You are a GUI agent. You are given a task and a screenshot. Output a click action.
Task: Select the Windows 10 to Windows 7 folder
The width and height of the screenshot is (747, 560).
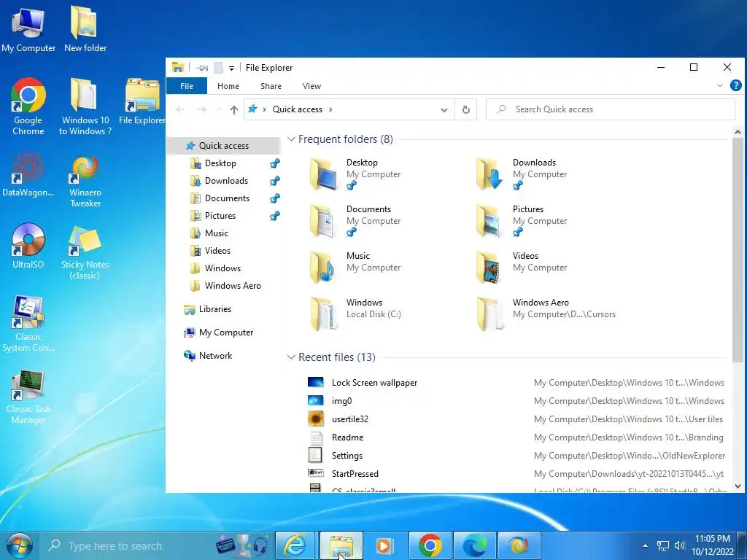tap(85, 106)
